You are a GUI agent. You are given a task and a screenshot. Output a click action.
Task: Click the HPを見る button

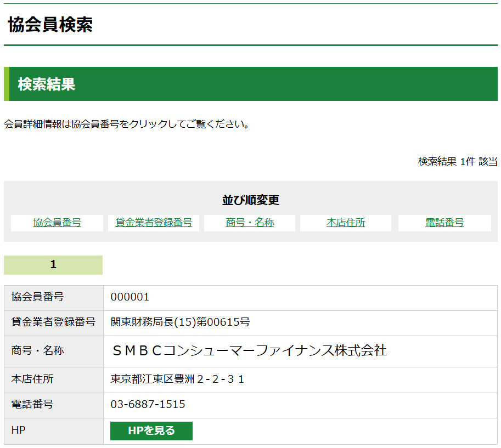click(151, 431)
